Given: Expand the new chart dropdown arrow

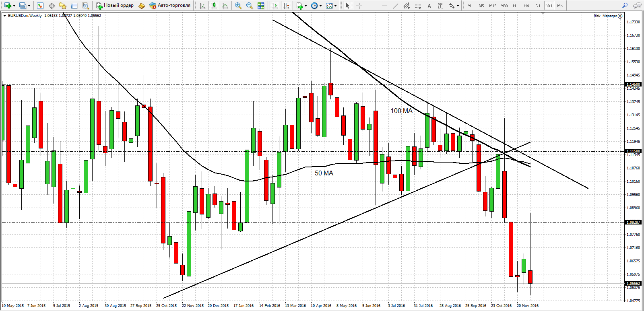Looking at the screenshot, I should (x=14, y=6).
